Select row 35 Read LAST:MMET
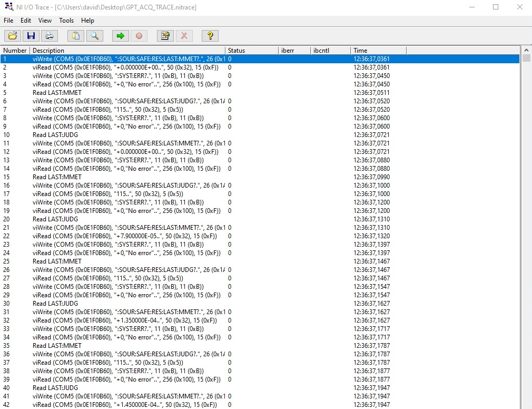This screenshot has height=409, width=532. (260, 346)
